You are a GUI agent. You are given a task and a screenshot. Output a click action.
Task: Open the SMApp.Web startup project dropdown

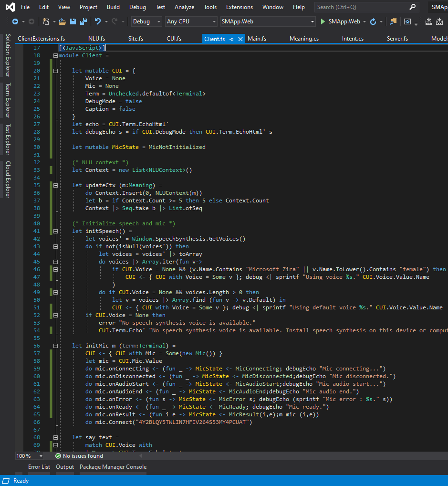tap(268, 21)
